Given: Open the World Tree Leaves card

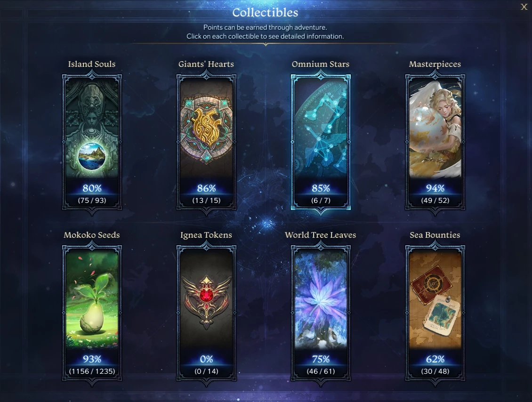Looking at the screenshot, I should (321, 314).
